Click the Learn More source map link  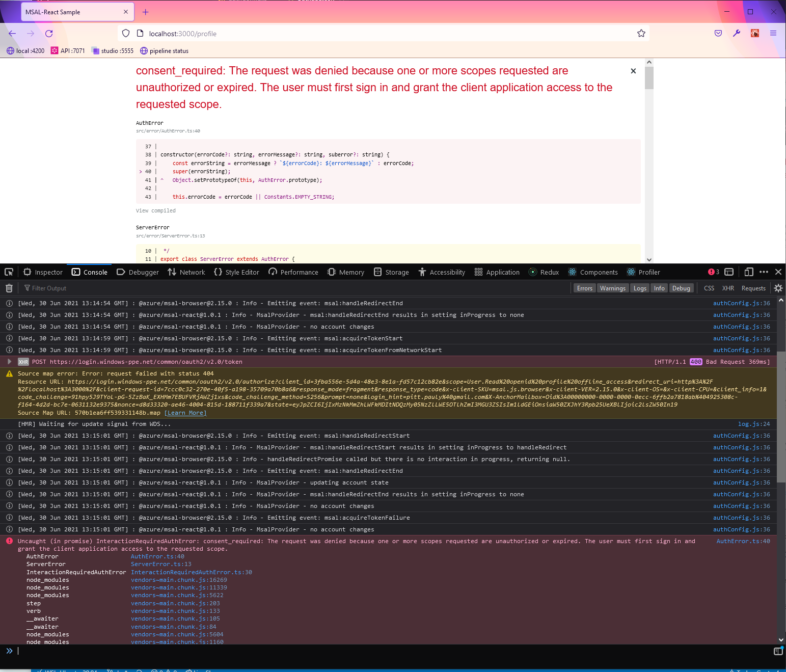185,413
